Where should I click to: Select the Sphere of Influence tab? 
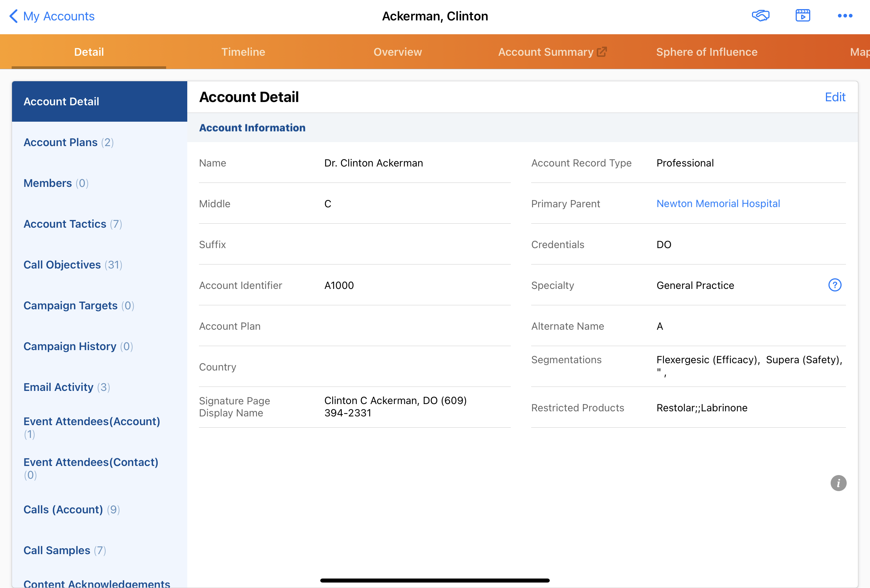pyautogui.click(x=706, y=52)
